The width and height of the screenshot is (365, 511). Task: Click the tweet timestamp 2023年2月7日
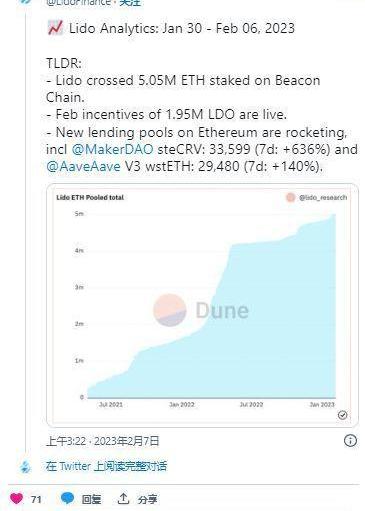coord(127,441)
